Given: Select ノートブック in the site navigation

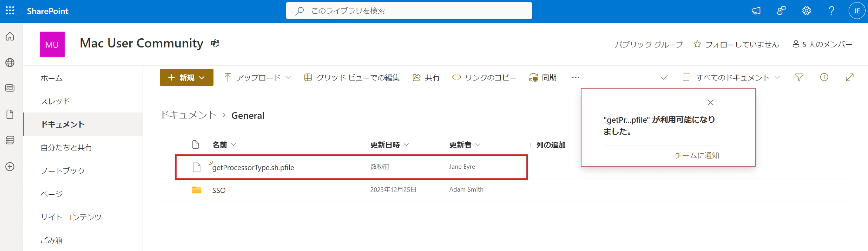Looking at the screenshot, I should point(63,171).
